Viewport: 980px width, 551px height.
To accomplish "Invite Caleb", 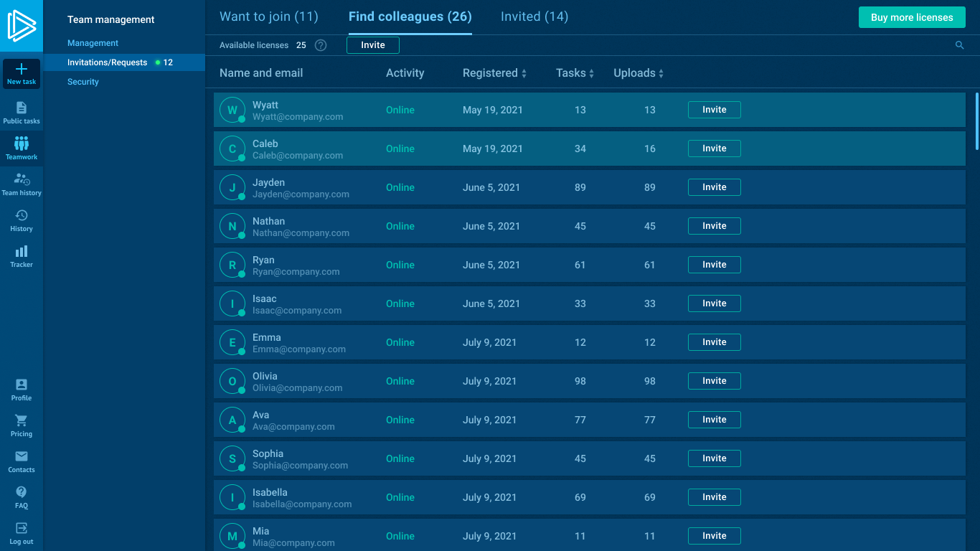I will coord(715,149).
